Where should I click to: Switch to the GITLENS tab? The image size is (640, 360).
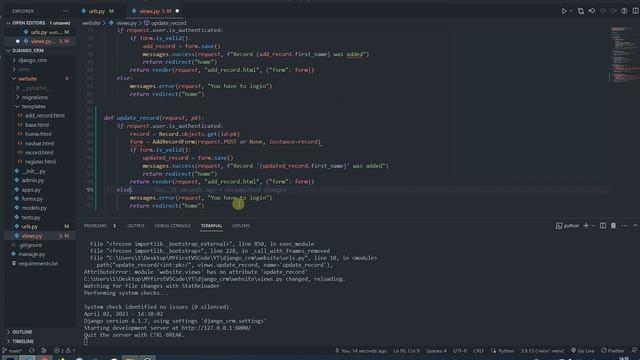tap(241, 226)
